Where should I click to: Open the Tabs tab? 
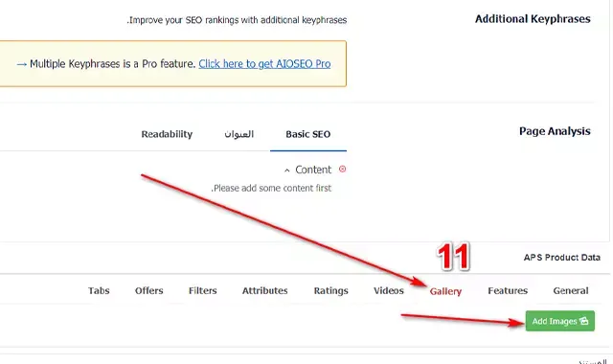[99, 290]
